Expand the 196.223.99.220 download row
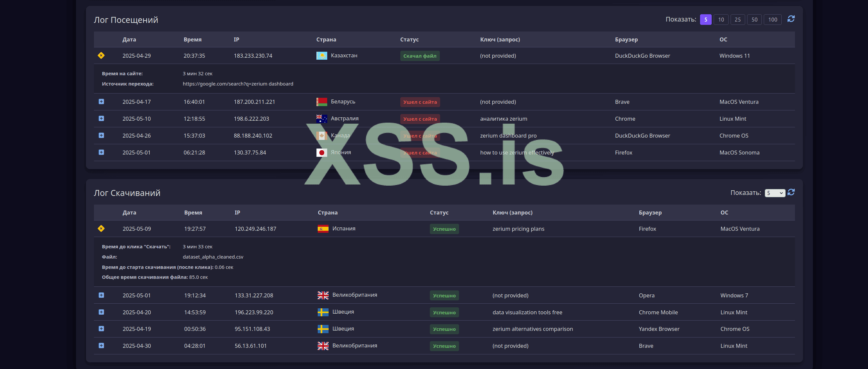The height and width of the screenshot is (369, 868). click(x=101, y=312)
